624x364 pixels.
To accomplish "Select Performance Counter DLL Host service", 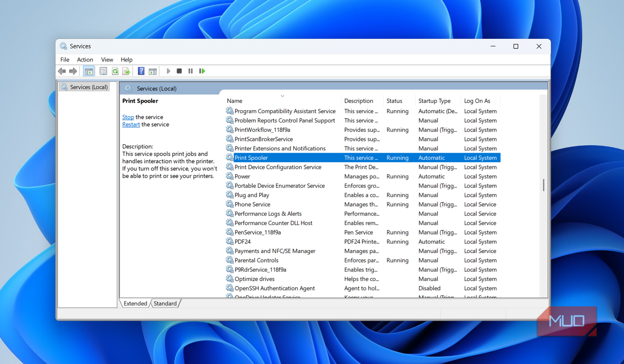I will pos(362,223).
